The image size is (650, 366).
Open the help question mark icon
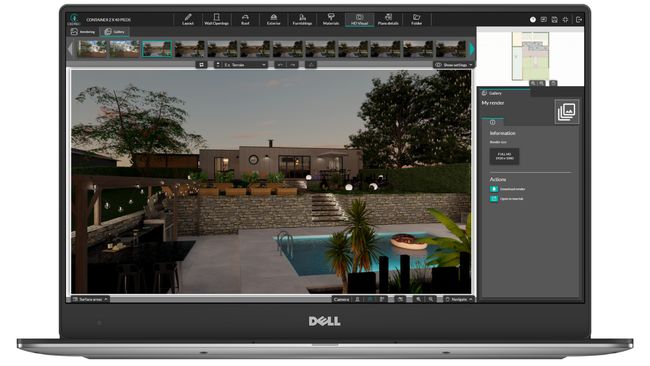point(533,19)
